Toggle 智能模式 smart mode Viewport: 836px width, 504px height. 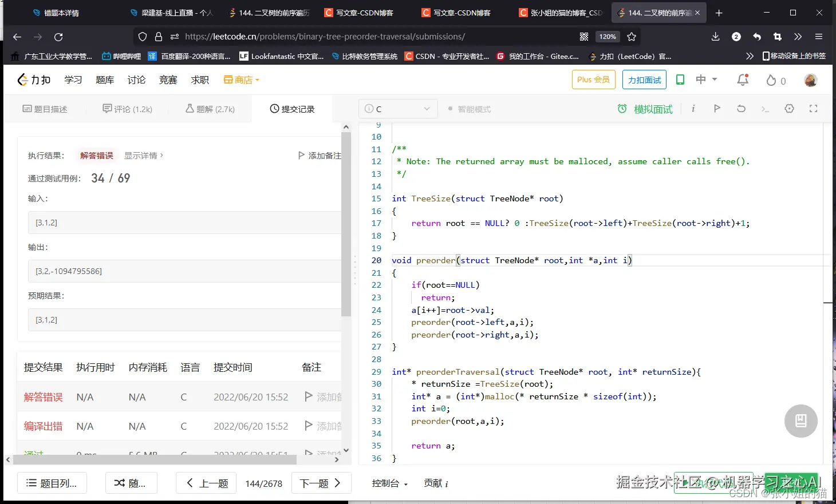click(470, 109)
